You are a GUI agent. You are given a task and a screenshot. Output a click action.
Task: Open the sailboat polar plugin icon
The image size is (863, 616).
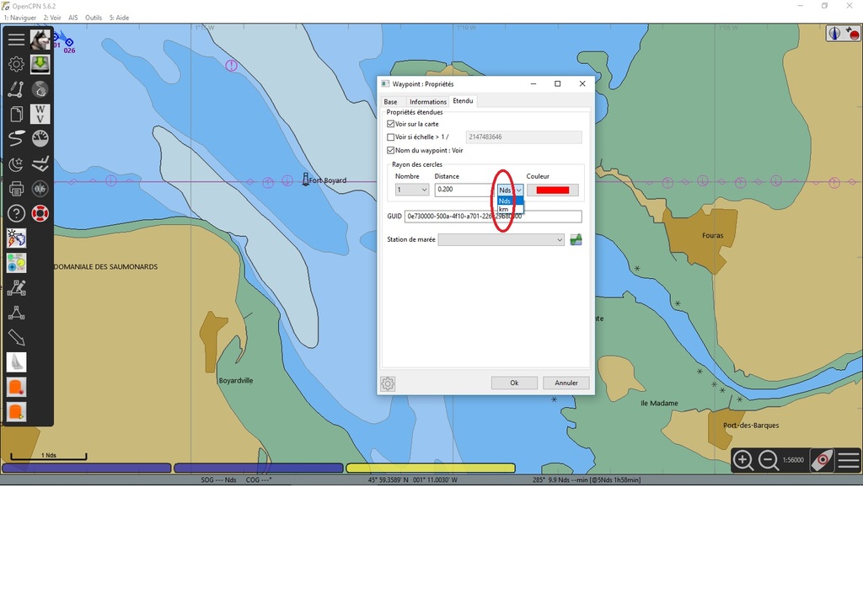[x=16, y=362]
